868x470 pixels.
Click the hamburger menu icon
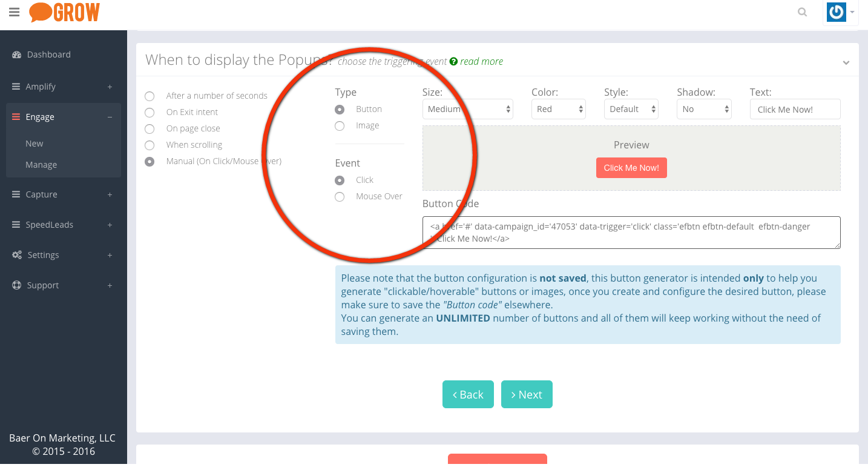click(14, 12)
